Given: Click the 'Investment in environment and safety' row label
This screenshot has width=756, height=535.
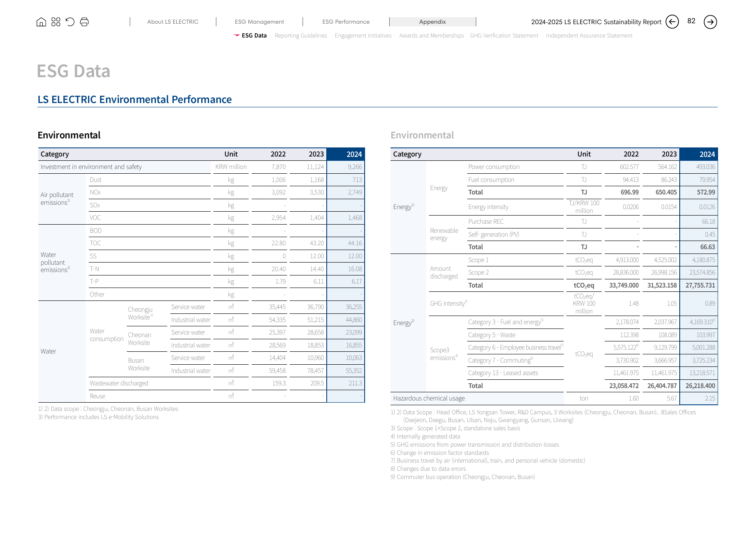Looking at the screenshot, I should [x=91, y=167].
